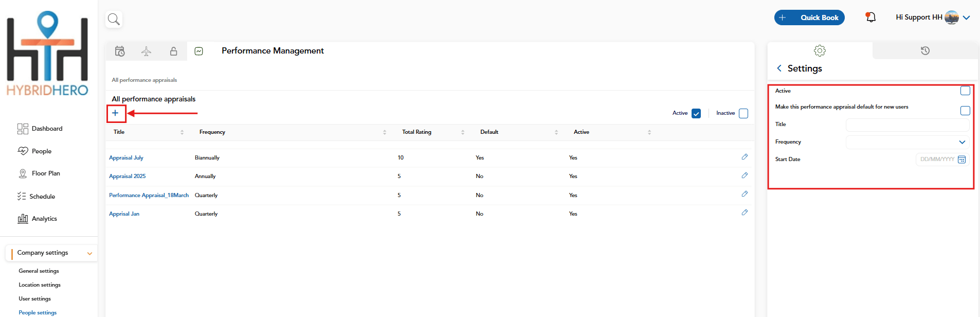Viewport: 980px width, 317px height.
Task: Open the search magnifier icon
Action: point(114,20)
